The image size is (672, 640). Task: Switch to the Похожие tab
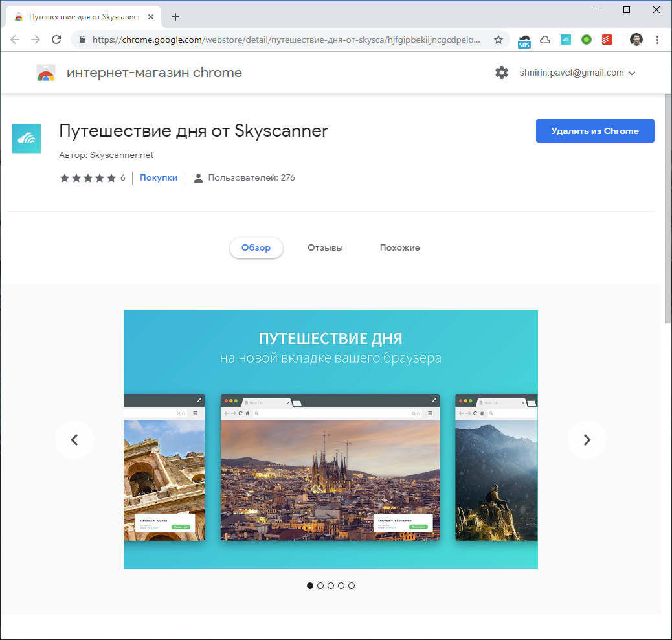(399, 247)
